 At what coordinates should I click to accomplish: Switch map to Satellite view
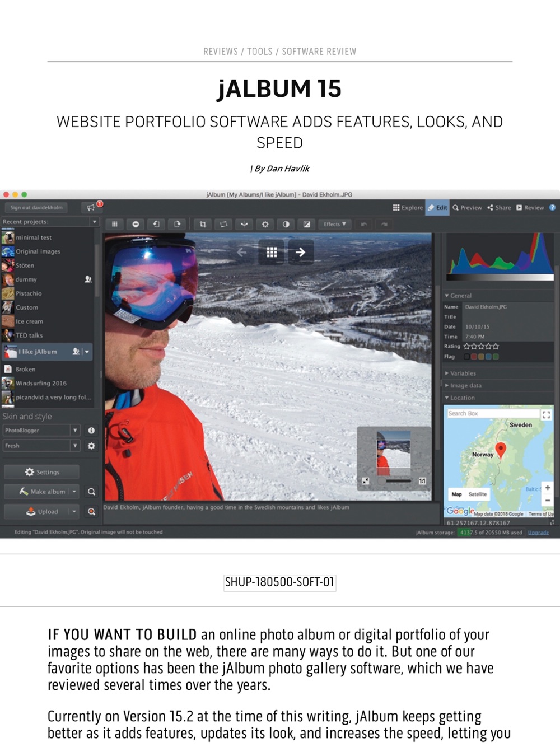pos(478,494)
